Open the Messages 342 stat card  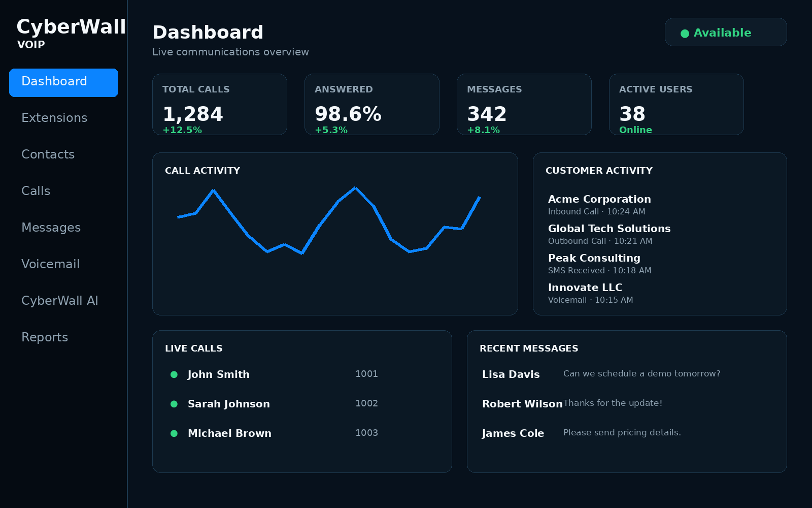[524, 104]
